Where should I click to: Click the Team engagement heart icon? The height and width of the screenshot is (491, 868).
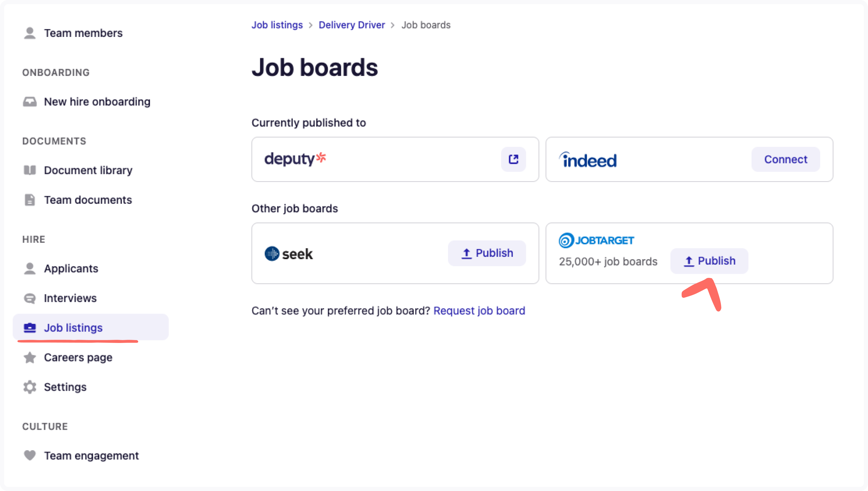pyautogui.click(x=30, y=455)
